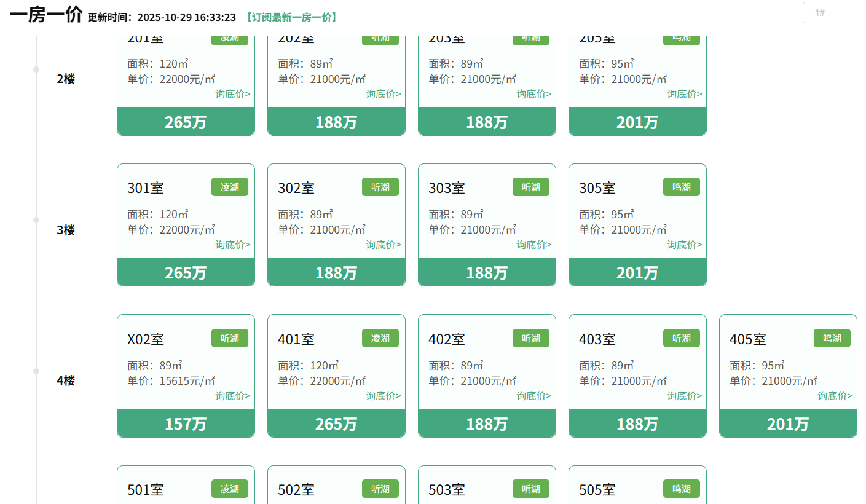Select the 2楼 floor label
This screenshot has height=504, width=866.
[x=66, y=79]
